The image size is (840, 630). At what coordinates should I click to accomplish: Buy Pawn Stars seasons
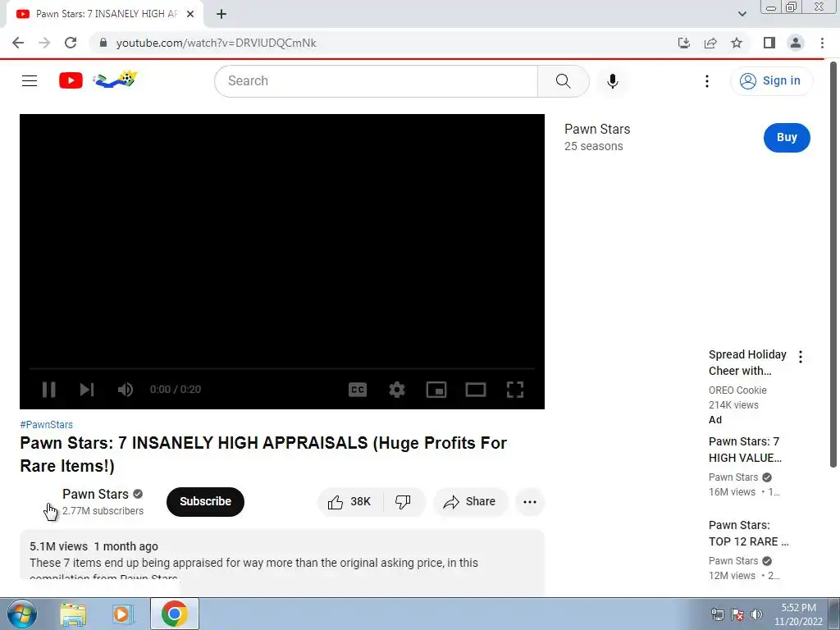[787, 138]
